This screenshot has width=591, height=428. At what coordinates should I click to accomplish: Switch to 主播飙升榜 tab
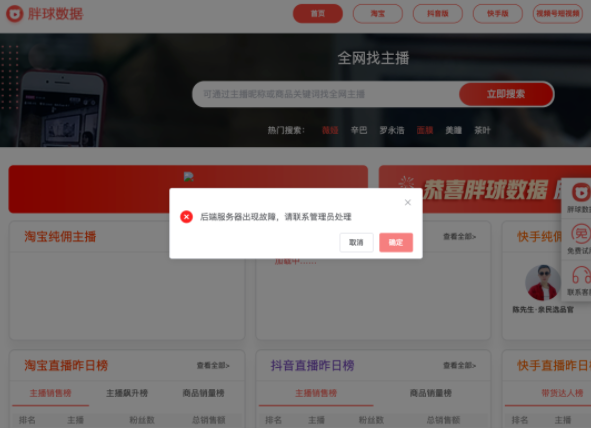tap(127, 393)
